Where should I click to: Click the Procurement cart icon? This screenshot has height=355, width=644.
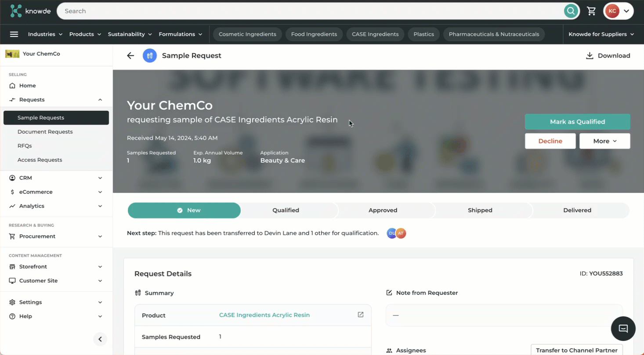tap(12, 236)
